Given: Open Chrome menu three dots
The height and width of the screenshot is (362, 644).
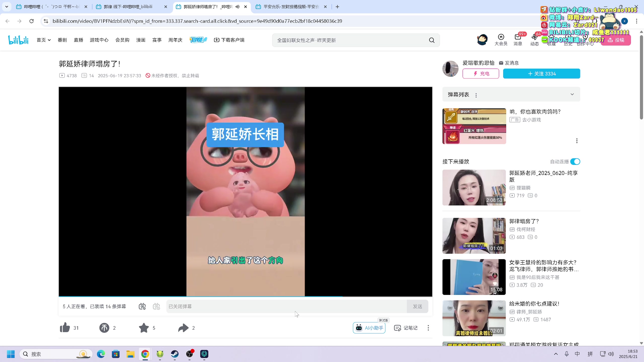Looking at the screenshot, I should pyautogui.click(x=637, y=21).
